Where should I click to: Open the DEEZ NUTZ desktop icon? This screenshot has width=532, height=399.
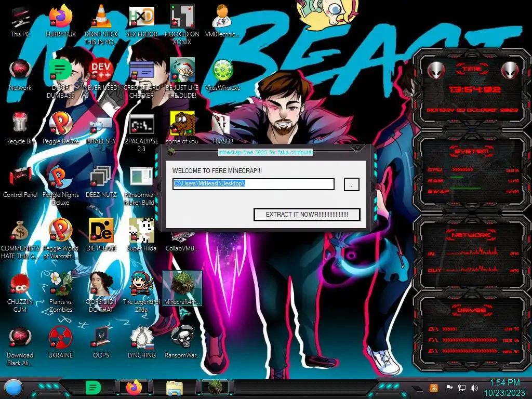click(101, 182)
